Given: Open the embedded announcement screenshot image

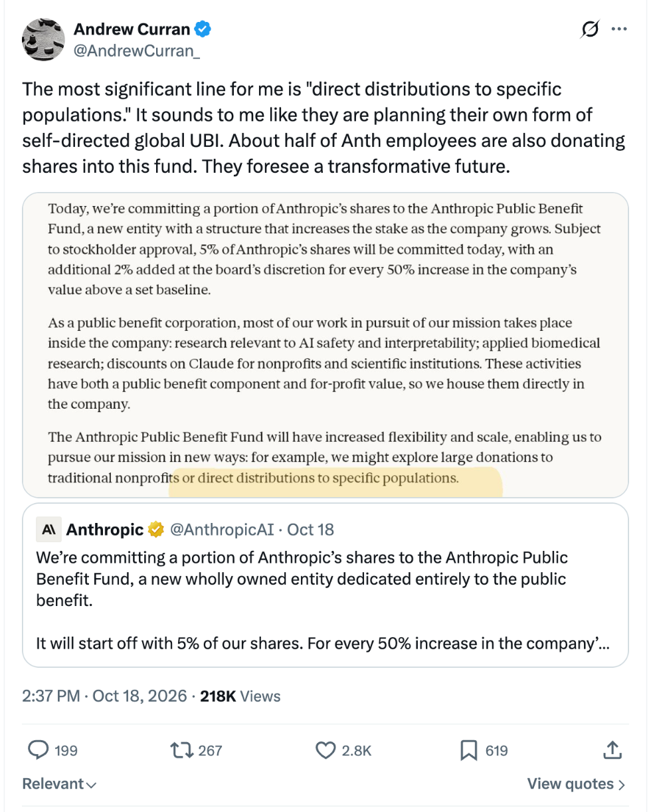Looking at the screenshot, I should point(325,345).
